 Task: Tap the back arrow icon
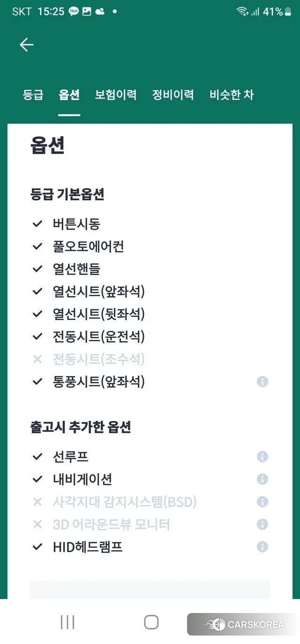[x=27, y=45]
